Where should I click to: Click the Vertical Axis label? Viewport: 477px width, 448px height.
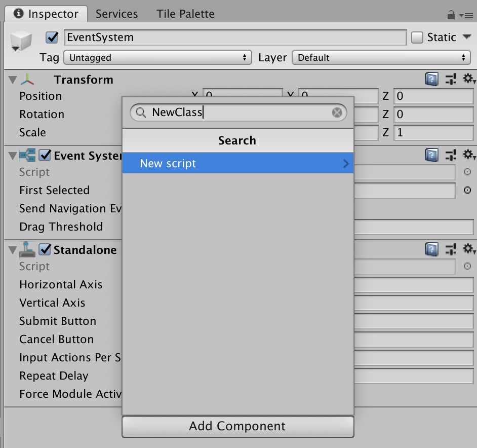pyautogui.click(x=52, y=303)
